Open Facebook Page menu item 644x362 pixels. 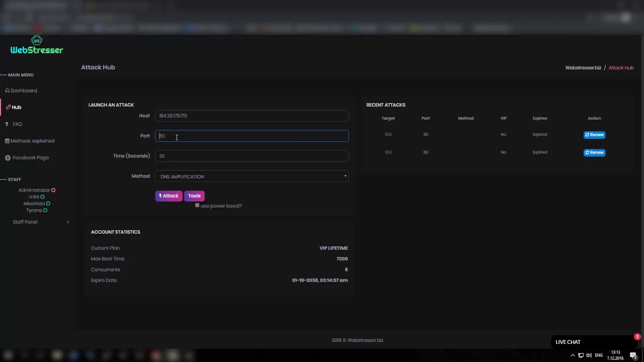[31, 158]
